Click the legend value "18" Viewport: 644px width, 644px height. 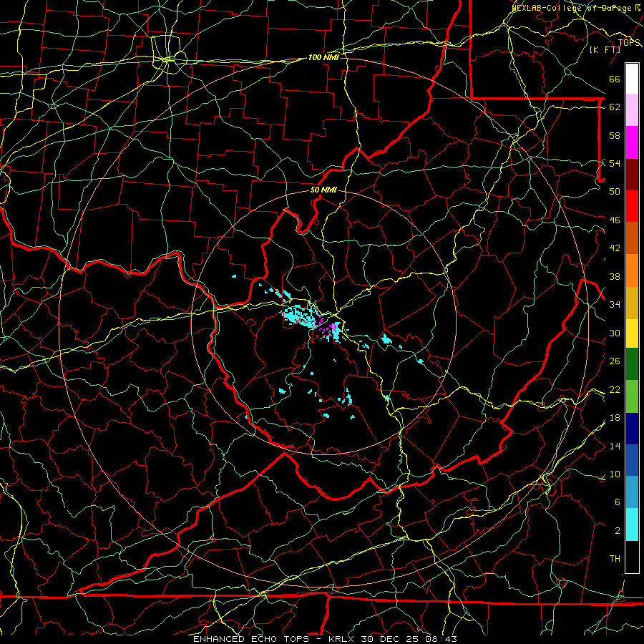coord(615,418)
